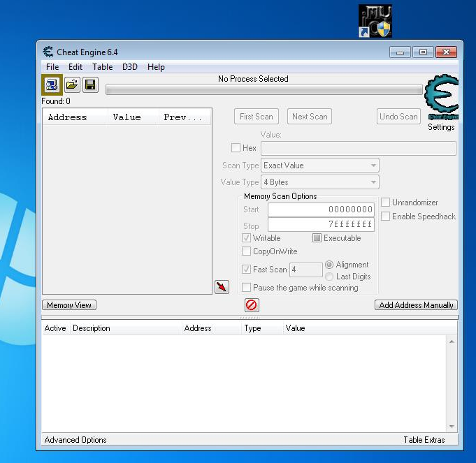Click the Cheat Engine logo settings icon
This screenshot has width=476, height=463.
441,97
